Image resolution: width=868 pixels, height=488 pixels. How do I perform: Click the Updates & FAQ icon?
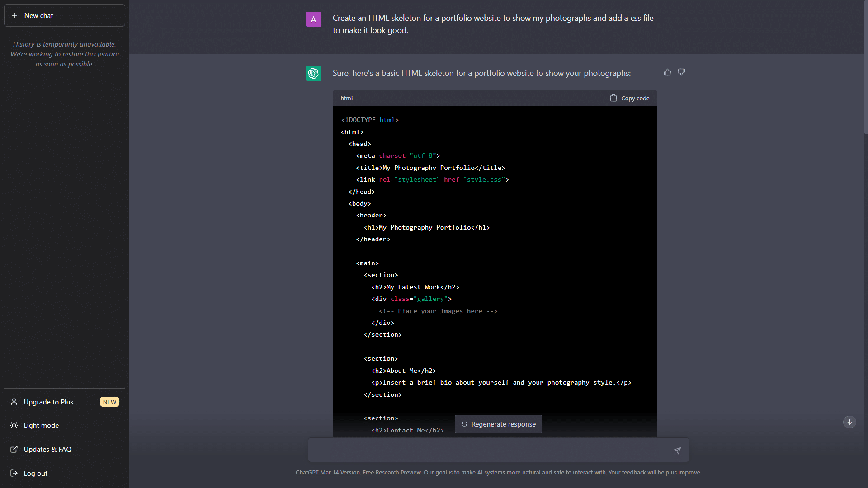click(14, 449)
